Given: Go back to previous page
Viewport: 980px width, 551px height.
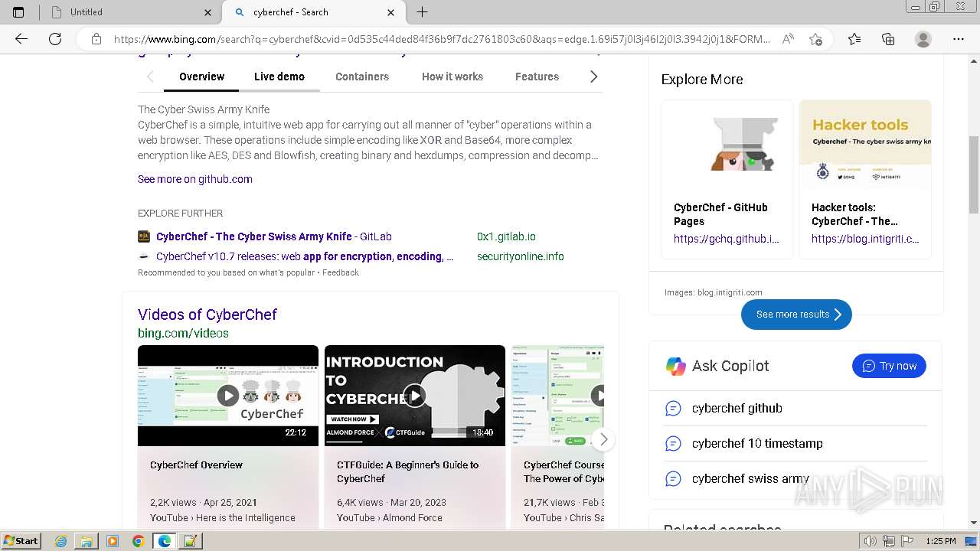Looking at the screenshot, I should [x=21, y=39].
